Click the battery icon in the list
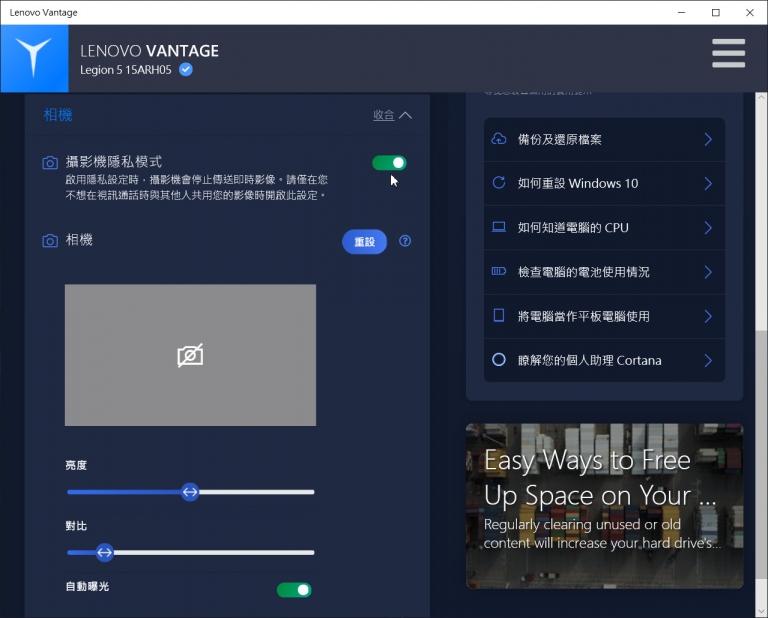The width and height of the screenshot is (768, 618). pyautogui.click(x=499, y=271)
